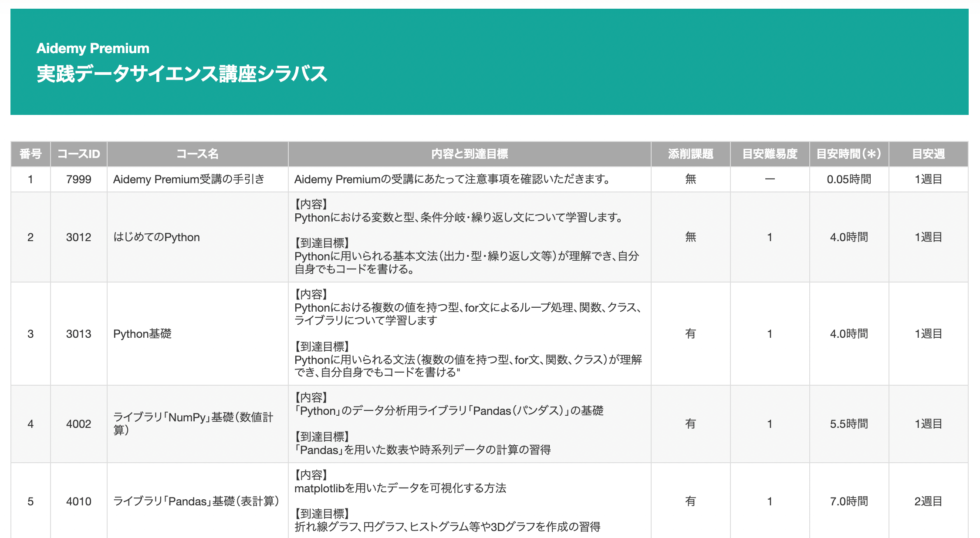Click 4.0時間 in the はじめてのPython row

849,237
